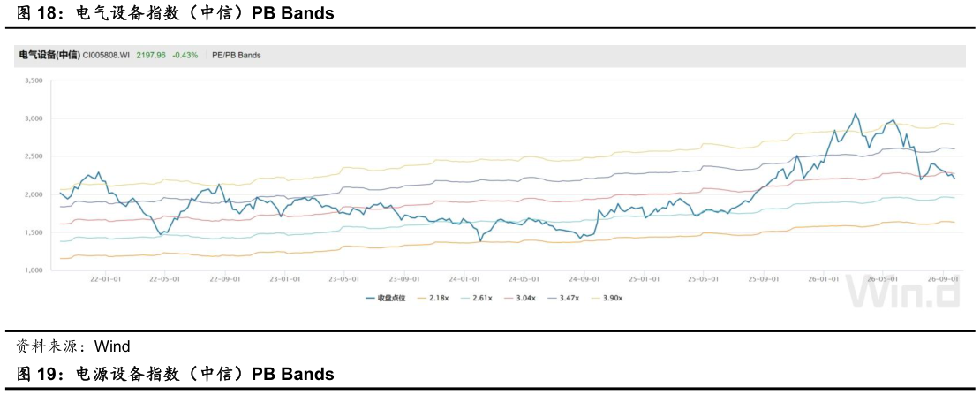Click the -0.43% change value
The width and height of the screenshot is (980, 395).
tap(185, 55)
